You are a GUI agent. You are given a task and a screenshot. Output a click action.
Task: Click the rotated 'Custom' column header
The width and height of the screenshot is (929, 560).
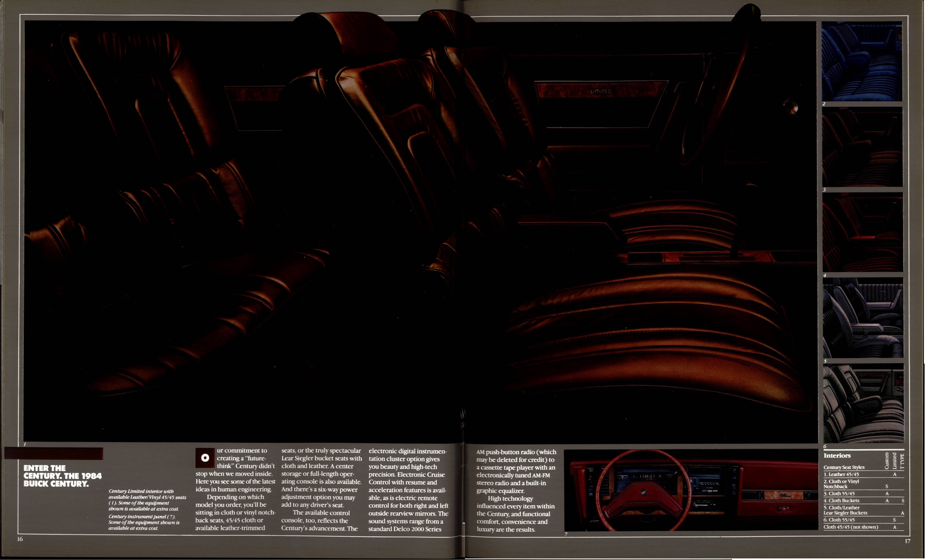coord(887,460)
